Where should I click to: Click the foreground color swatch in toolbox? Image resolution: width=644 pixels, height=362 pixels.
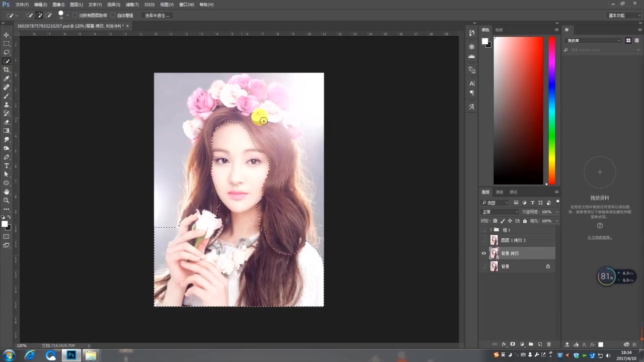5,224
